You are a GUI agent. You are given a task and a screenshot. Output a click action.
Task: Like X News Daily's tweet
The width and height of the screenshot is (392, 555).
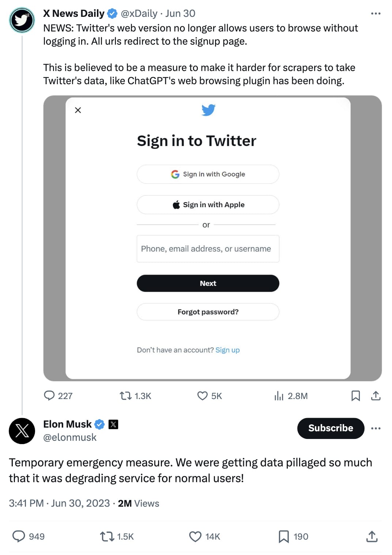(203, 396)
